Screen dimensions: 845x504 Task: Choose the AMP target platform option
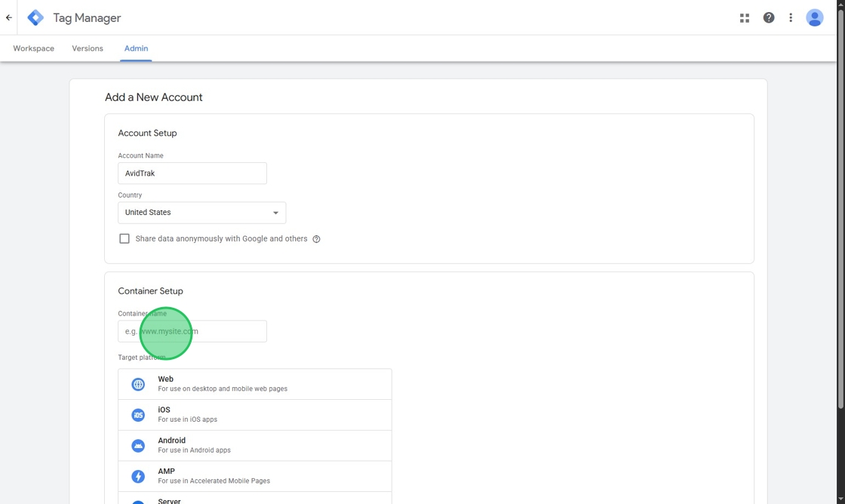coord(255,476)
